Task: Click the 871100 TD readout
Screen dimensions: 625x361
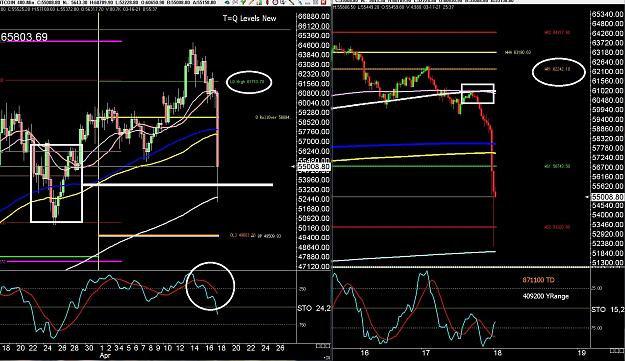Action: (x=538, y=280)
